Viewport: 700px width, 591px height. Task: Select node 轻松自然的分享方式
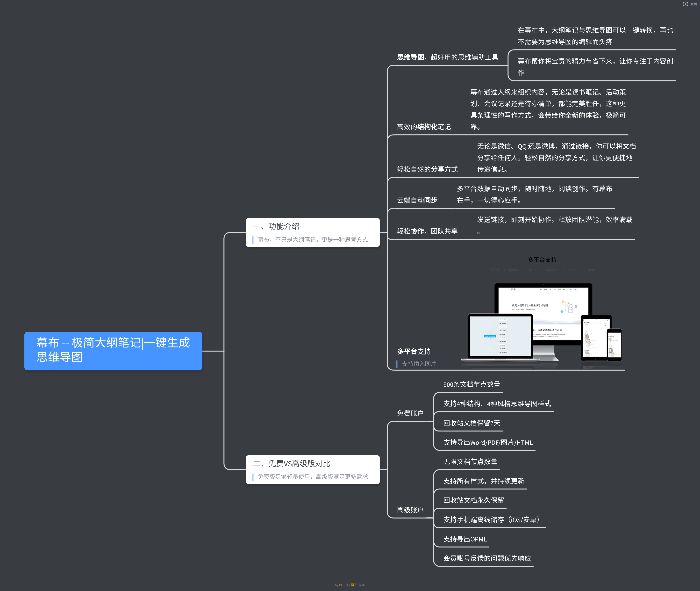[x=427, y=169]
